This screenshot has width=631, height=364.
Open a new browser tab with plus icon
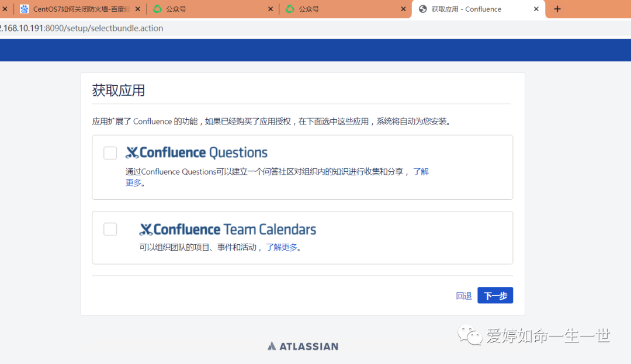[557, 9]
